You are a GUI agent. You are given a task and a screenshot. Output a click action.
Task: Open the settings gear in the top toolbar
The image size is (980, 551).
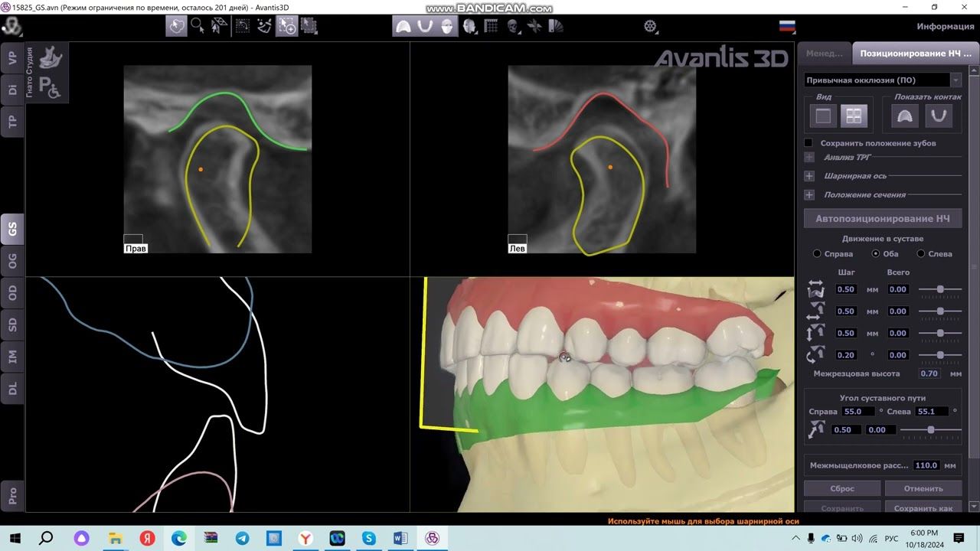pos(650,27)
